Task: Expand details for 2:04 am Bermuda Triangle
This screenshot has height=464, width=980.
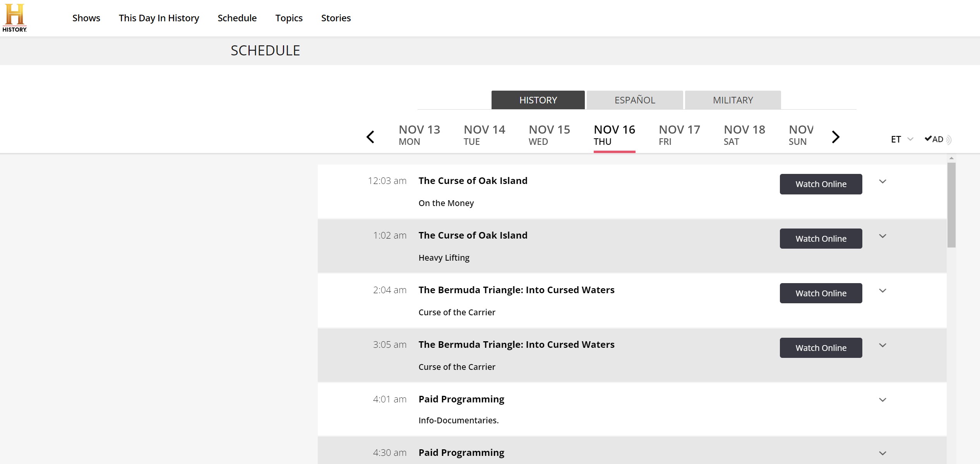Action: 882,290
